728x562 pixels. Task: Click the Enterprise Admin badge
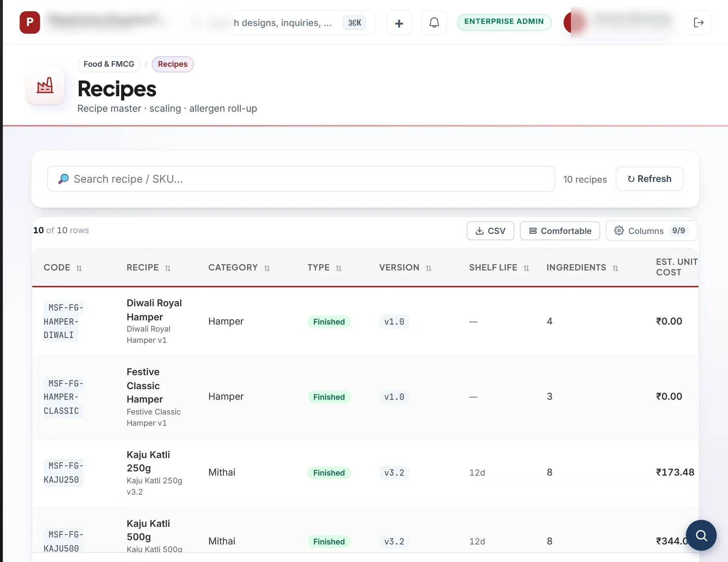504,22
